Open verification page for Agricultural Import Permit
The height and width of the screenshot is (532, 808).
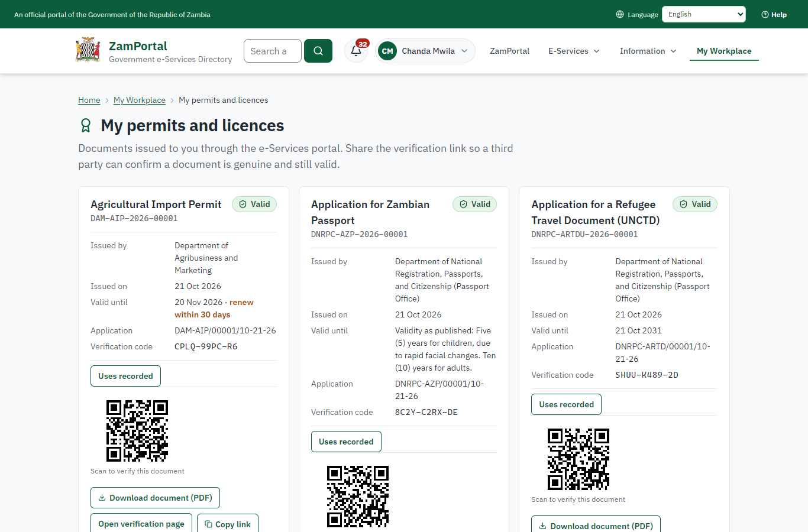coord(141,523)
